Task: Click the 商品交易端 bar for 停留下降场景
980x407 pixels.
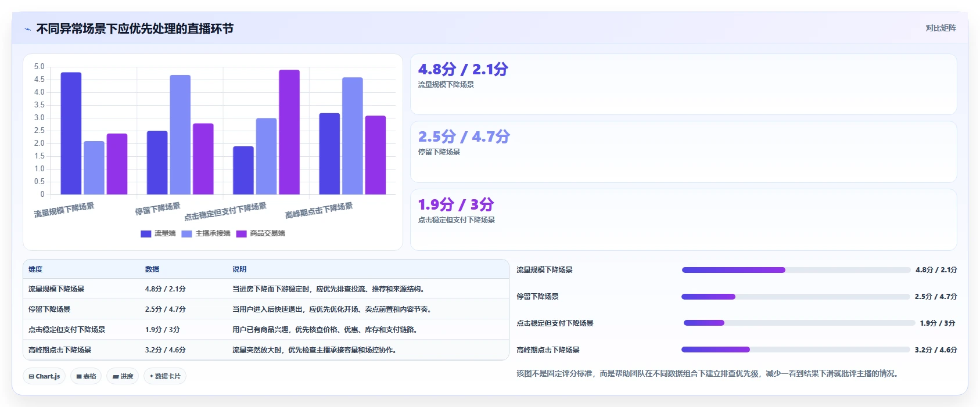Action: (x=203, y=159)
